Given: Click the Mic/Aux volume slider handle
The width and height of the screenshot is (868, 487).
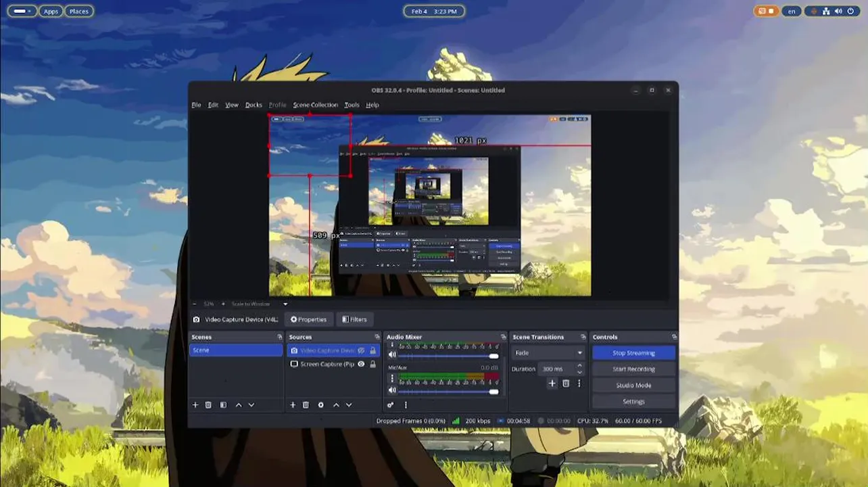Looking at the screenshot, I should [x=493, y=392].
